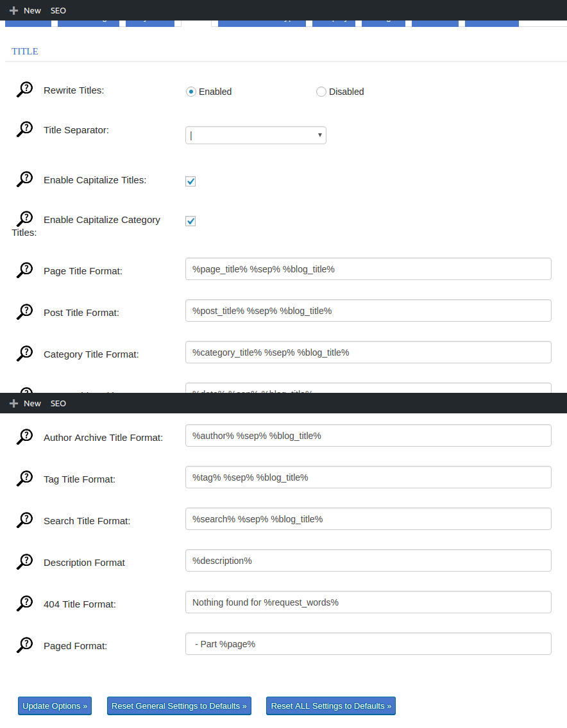Open help for Category Title Format

click(24, 352)
